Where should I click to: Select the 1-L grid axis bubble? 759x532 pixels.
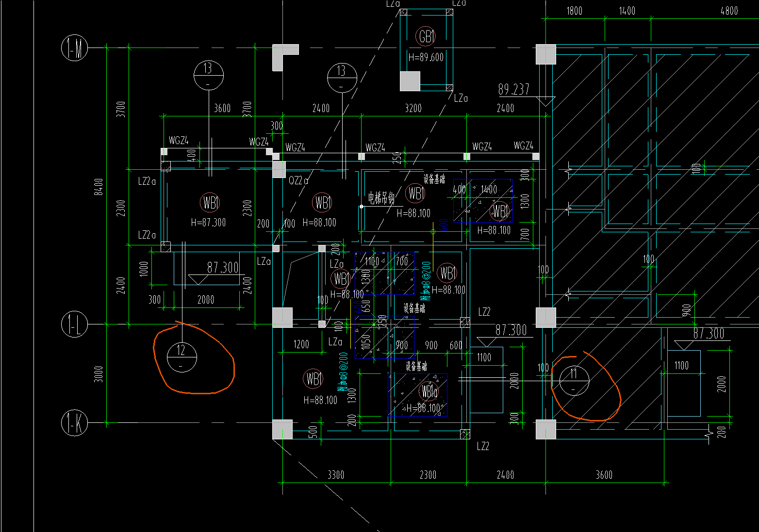tap(74, 324)
